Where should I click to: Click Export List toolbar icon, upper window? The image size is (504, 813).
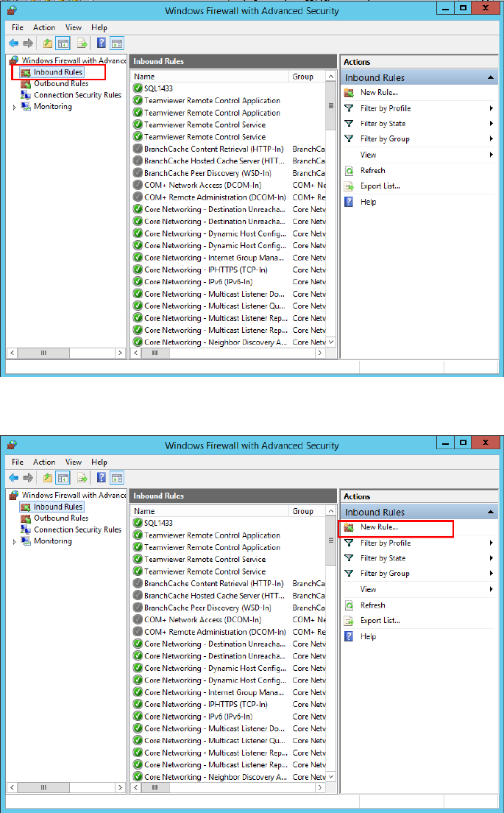coord(82,43)
